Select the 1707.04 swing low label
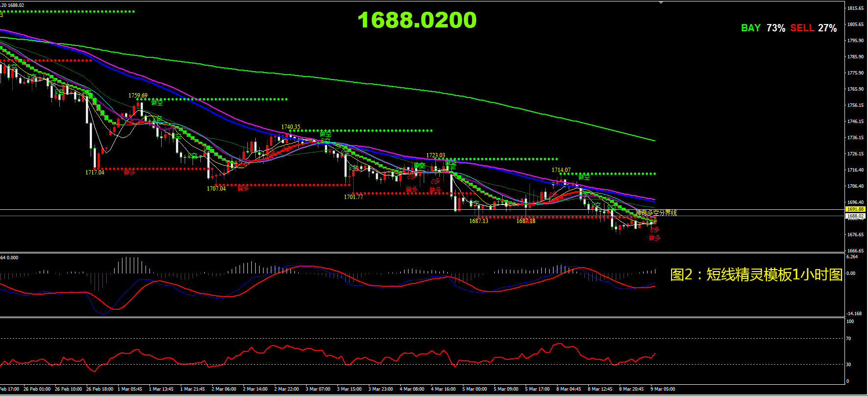 pos(216,188)
